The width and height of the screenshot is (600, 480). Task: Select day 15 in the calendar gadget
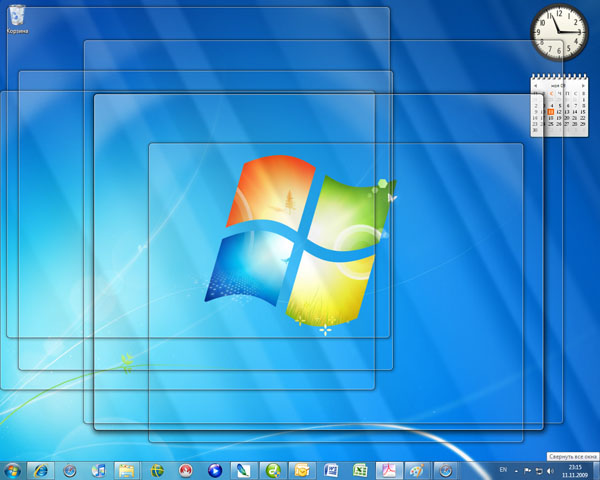(583, 112)
